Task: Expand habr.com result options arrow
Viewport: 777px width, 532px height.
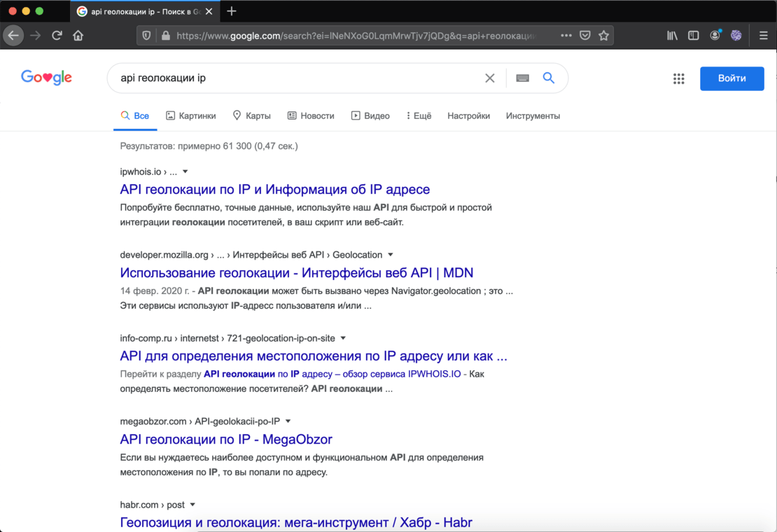Action: 192,505
